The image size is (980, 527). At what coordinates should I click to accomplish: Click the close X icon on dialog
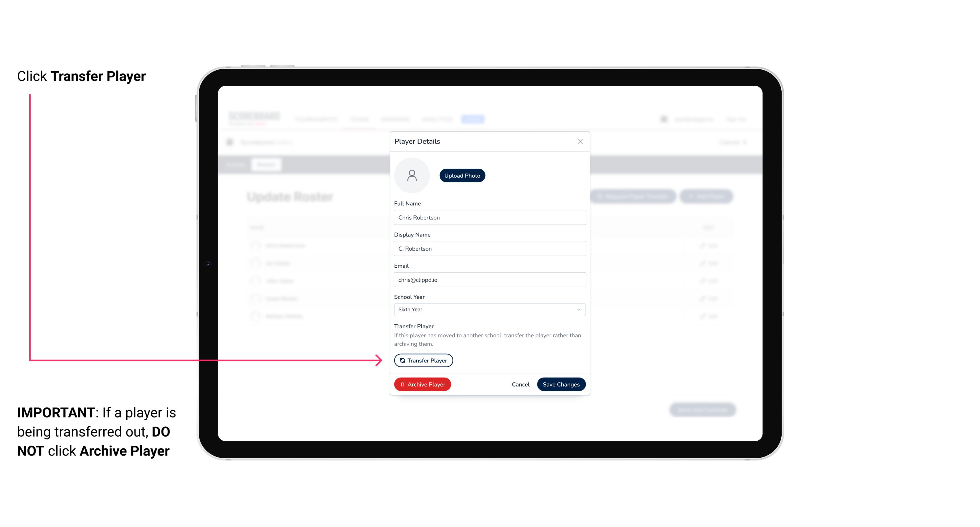pos(580,142)
